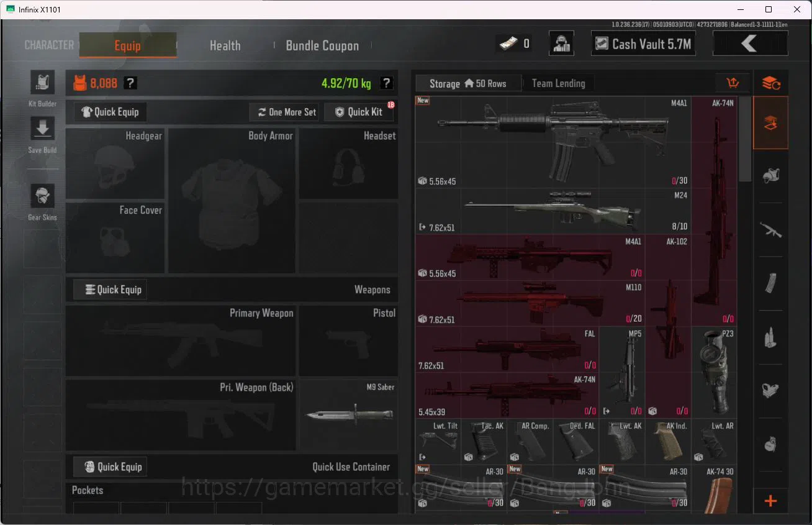Select the black M4A1 marked New
The image size is (812, 525).
click(x=553, y=142)
